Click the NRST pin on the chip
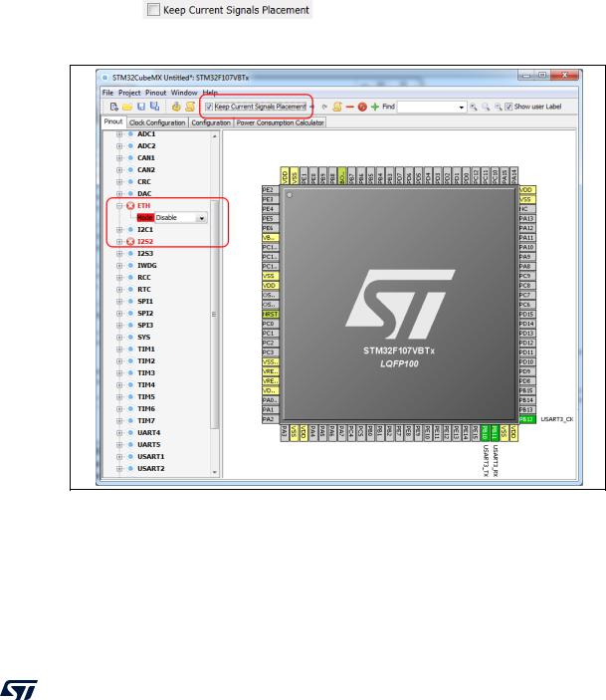 pos(270,314)
